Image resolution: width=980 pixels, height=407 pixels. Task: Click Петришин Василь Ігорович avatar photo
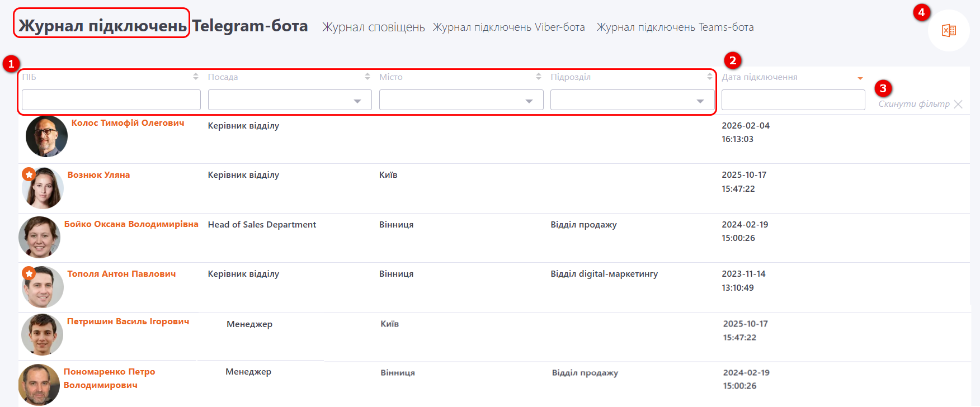pos(42,334)
